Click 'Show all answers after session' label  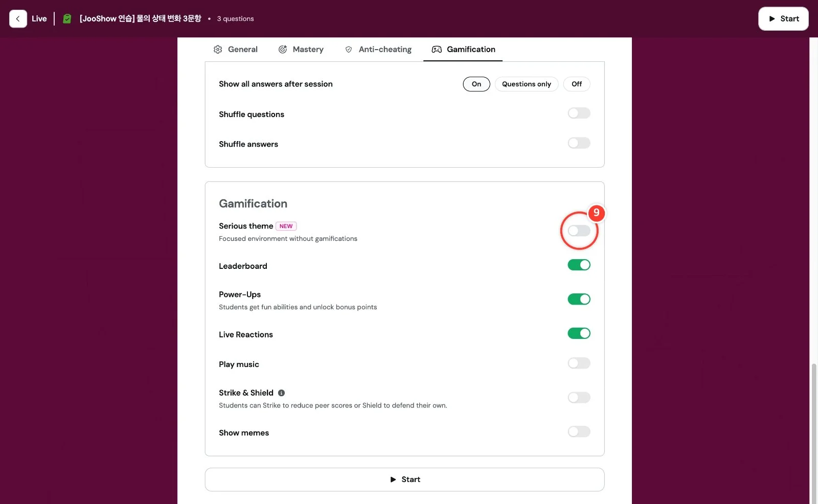click(276, 84)
